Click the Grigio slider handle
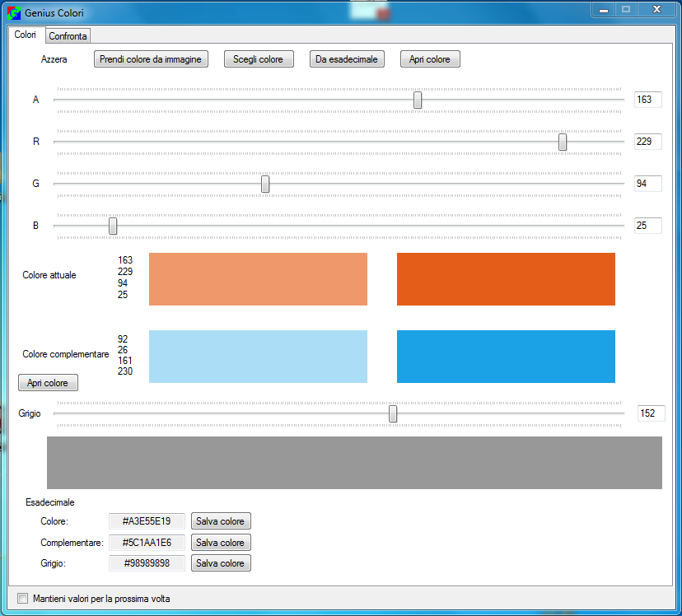 393,413
